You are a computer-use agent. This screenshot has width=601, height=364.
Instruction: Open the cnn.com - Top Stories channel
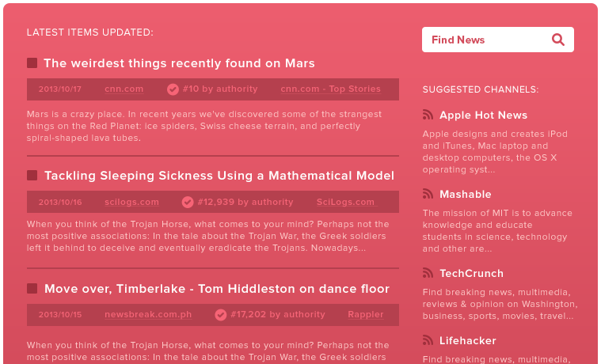(330, 89)
